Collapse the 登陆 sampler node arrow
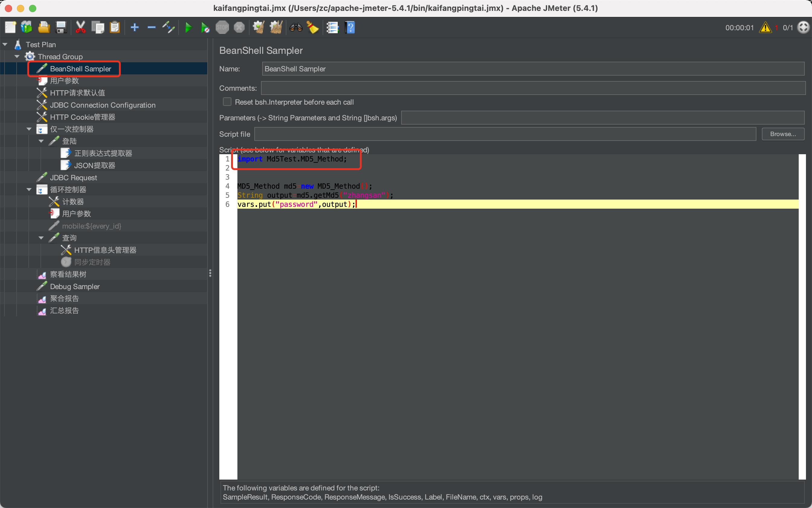The image size is (812, 508). pos(41,141)
